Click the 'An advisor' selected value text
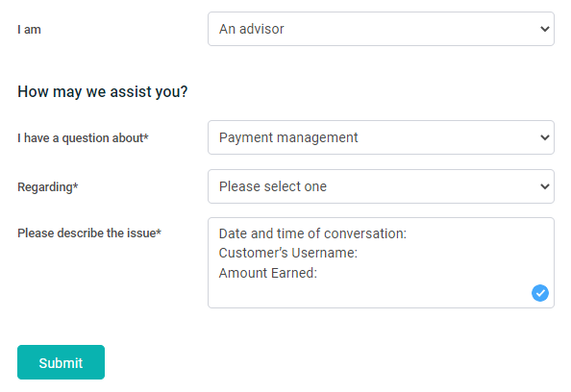The height and width of the screenshot is (392, 571). [251, 29]
